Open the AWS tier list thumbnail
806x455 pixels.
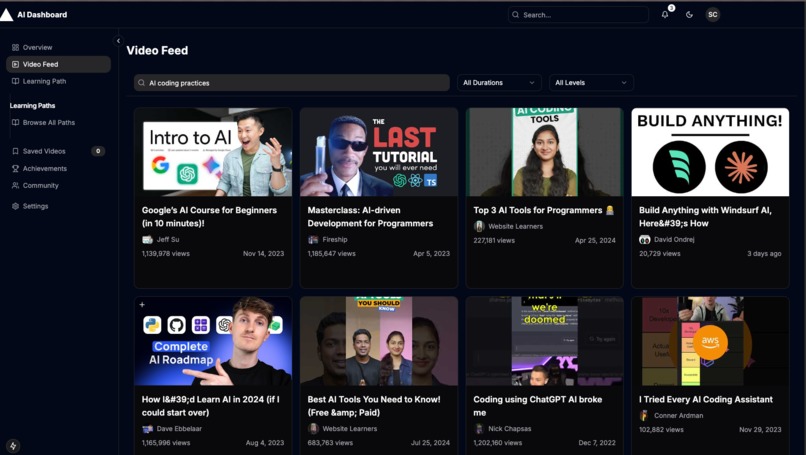pyautogui.click(x=710, y=341)
